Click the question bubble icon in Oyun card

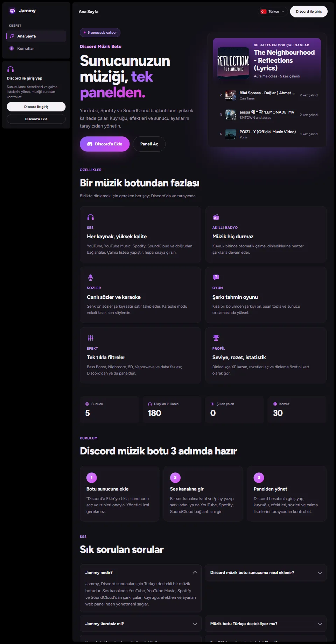point(216,278)
